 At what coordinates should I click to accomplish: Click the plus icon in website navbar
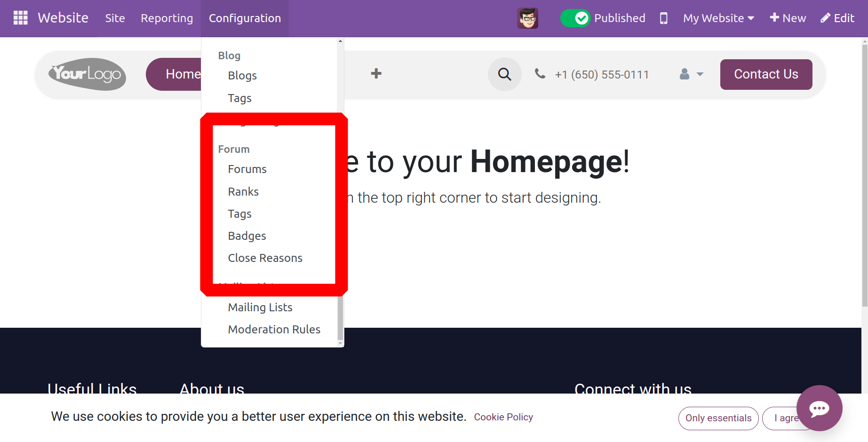pyautogui.click(x=376, y=74)
